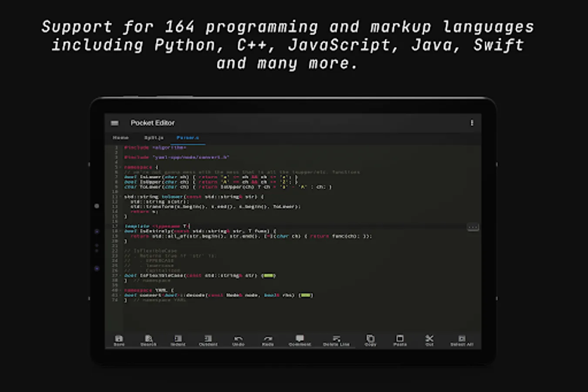Image resolution: width=588 pixels, height=392 pixels.
Task: Expand the folded IsFlexibleCase function body
Action: [x=269, y=276]
